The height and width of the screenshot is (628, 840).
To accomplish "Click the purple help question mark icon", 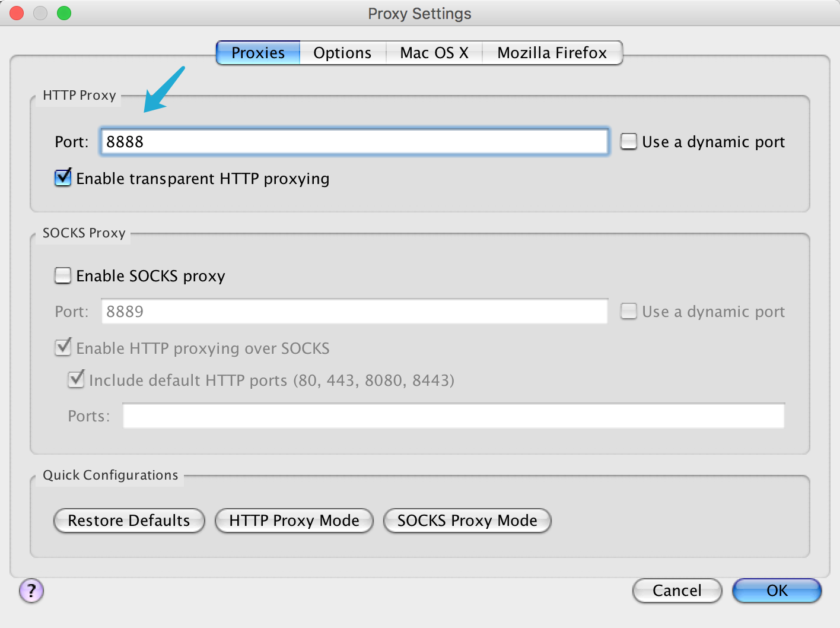I will (x=31, y=591).
